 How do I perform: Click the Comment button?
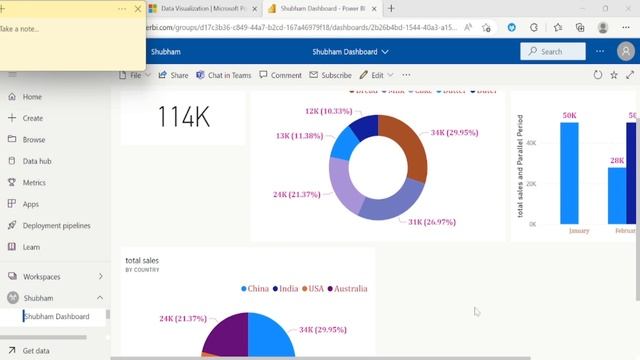pos(280,75)
